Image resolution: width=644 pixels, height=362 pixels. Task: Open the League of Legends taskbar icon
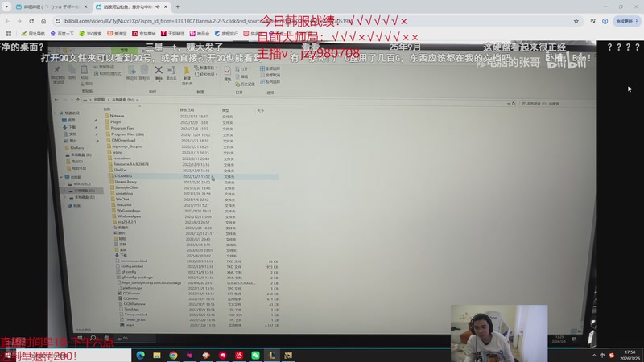[x=272, y=355]
